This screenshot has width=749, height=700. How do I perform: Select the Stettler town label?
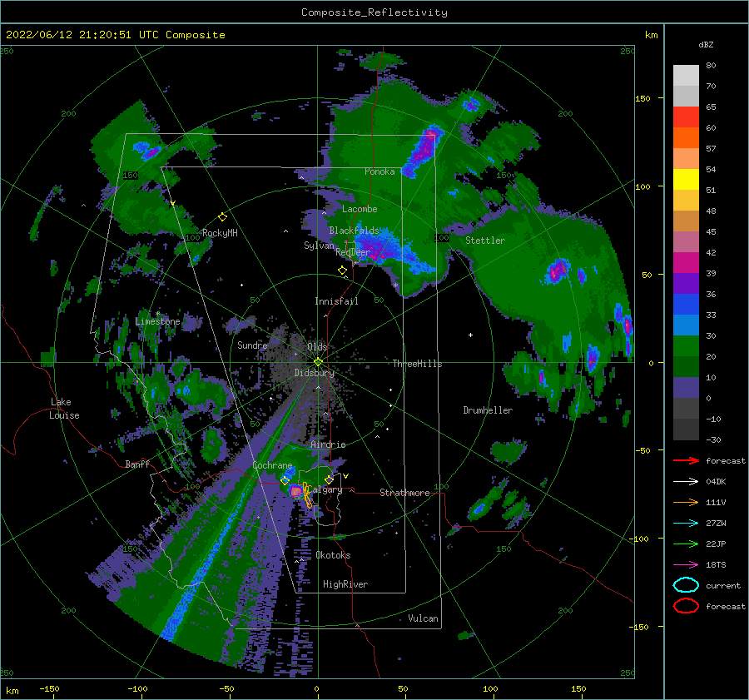click(x=485, y=241)
